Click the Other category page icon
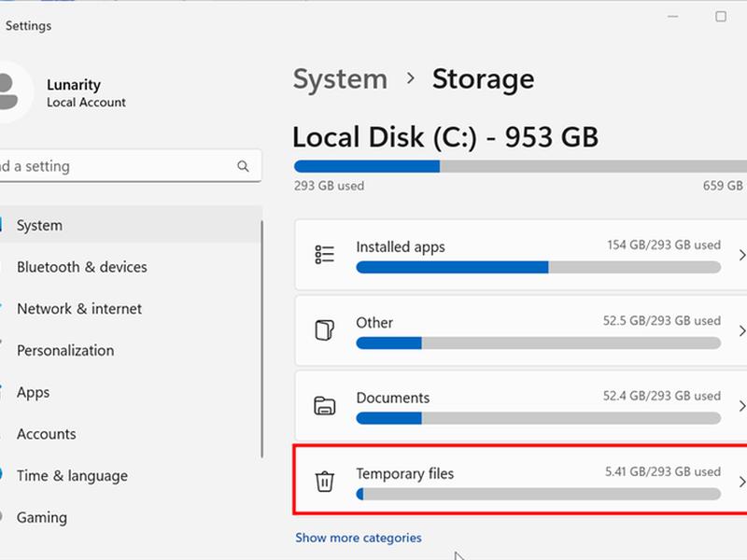The image size is (747, 560). click(324, 330)
